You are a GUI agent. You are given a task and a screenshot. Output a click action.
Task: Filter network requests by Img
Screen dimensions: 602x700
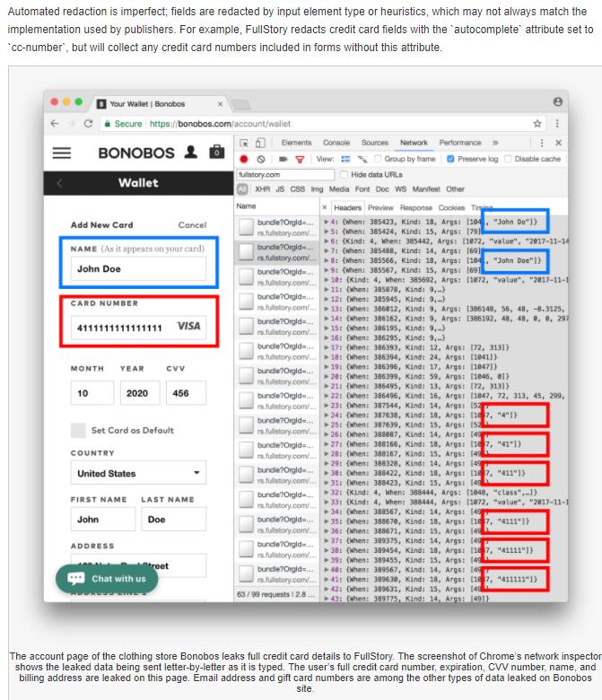click(317, 189)
